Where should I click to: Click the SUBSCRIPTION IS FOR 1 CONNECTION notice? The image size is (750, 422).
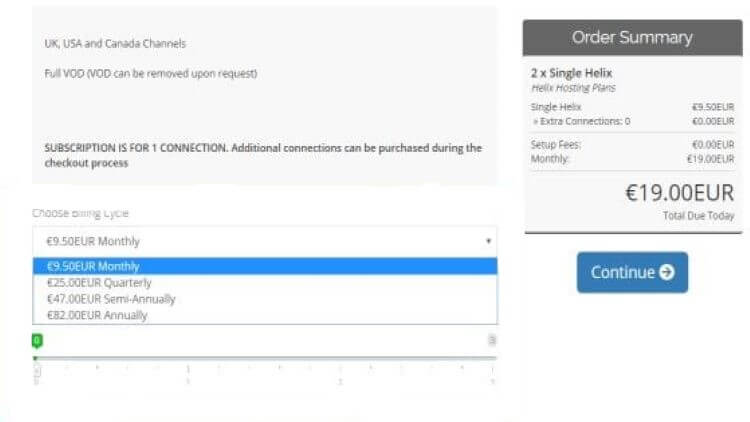pyautogui.click(x=263, y=155)
